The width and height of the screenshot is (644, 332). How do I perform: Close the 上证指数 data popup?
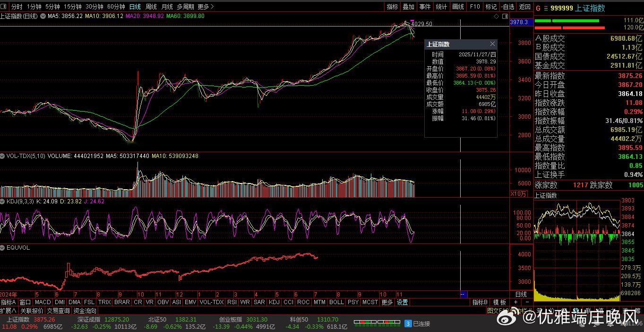(x=492, y=44)
